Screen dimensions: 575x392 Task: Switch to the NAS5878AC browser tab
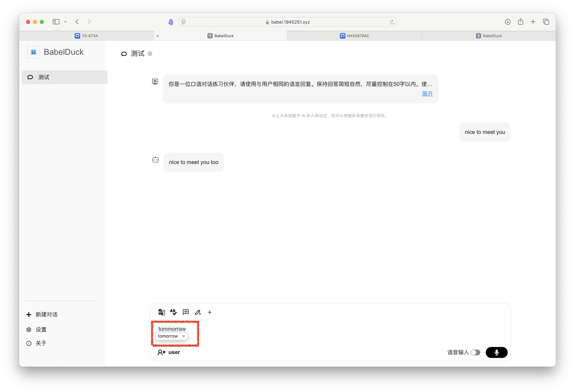(x=354, y=36)
